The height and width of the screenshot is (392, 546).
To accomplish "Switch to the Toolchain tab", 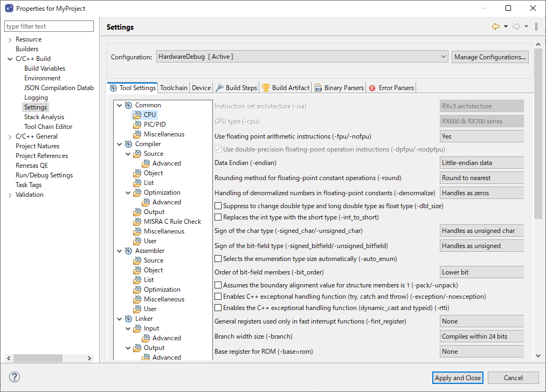I will (x=174, y=88).
